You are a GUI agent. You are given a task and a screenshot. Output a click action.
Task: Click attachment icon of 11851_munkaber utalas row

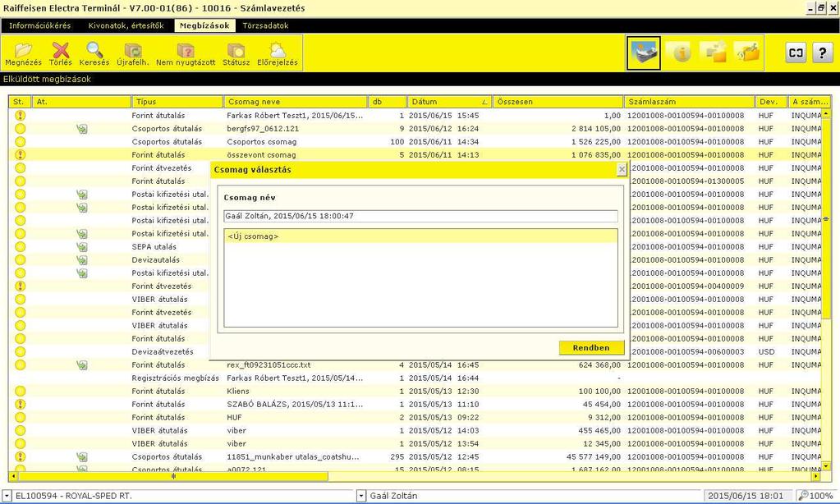coord(81,457)
